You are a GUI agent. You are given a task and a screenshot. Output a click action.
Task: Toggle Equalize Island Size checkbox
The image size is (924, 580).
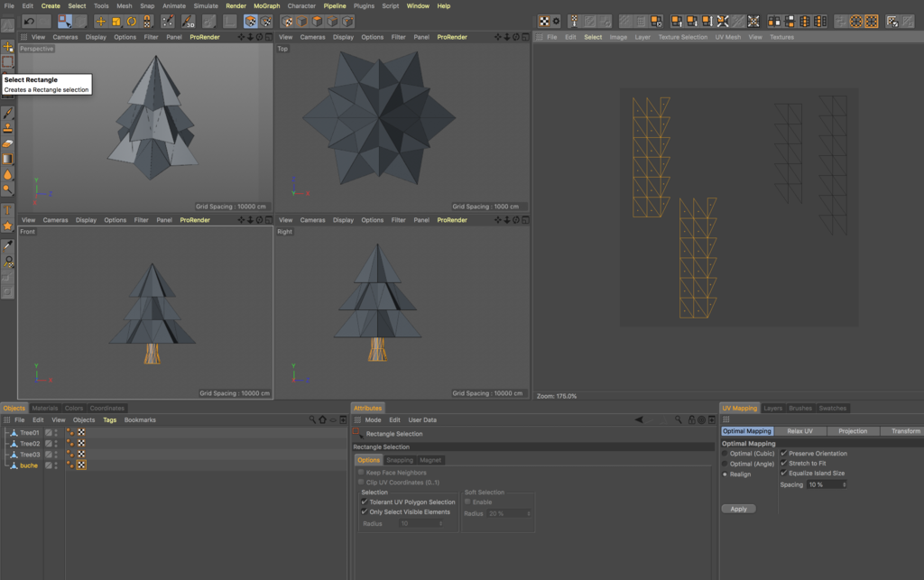coord(784,473)
